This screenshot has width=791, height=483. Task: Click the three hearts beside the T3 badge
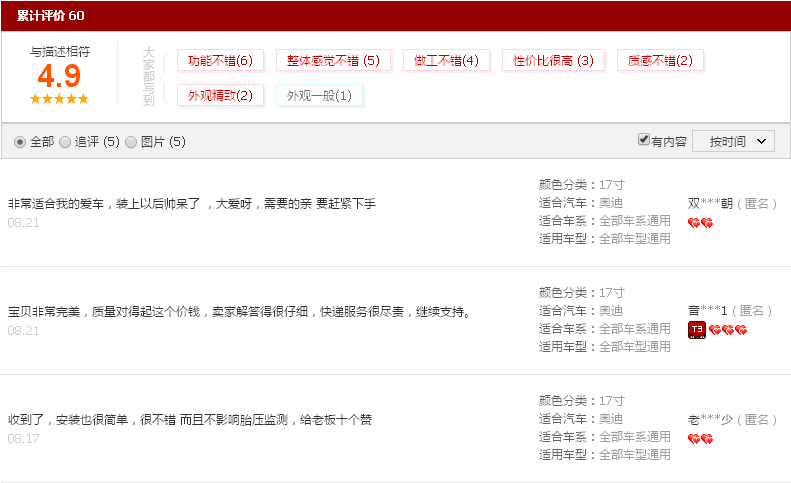[x=728, y=330]
